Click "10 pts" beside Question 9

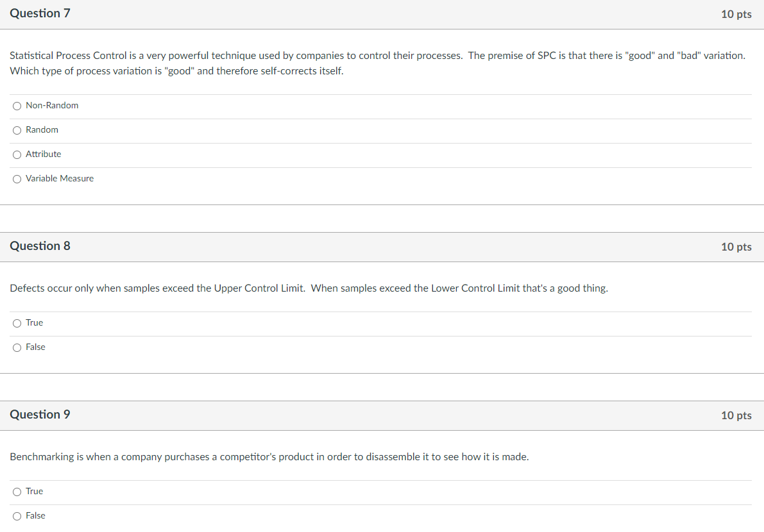pyautogui.click(x=736, y=415)
